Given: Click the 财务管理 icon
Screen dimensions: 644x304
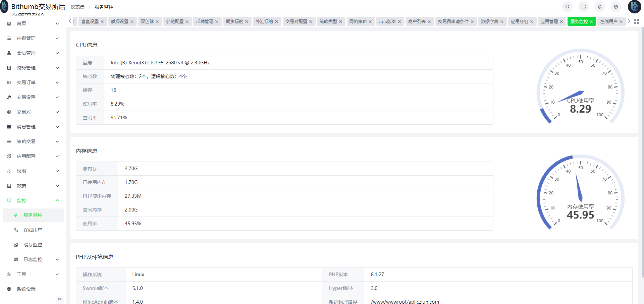Looking at the screenshot, I should [9, 68].
